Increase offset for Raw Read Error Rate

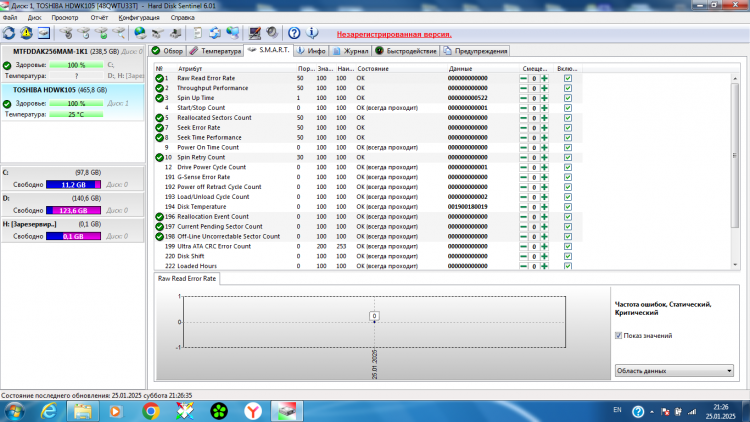click(544, 78)
